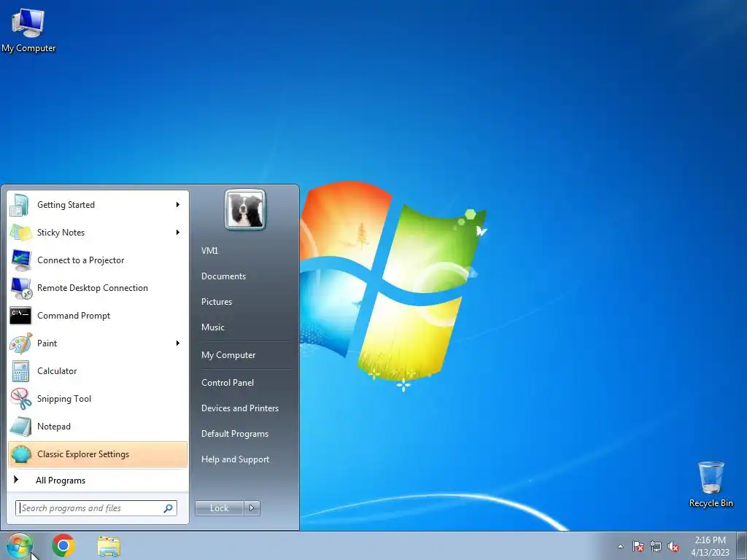Select the Recycle Bin desktop icon
Image resolution: width=747 pixels, height=560 pixels.
pos(711,484)
